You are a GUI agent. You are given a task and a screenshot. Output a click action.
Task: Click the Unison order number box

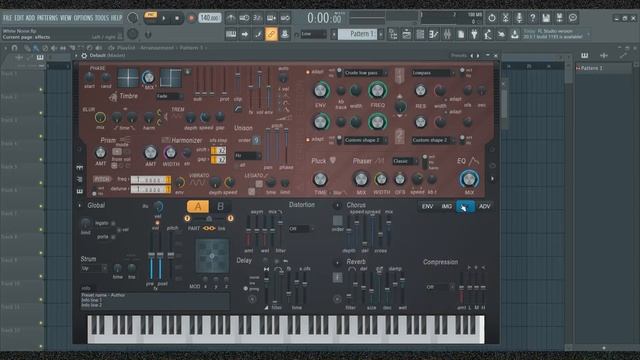click(x=256, y=140)
